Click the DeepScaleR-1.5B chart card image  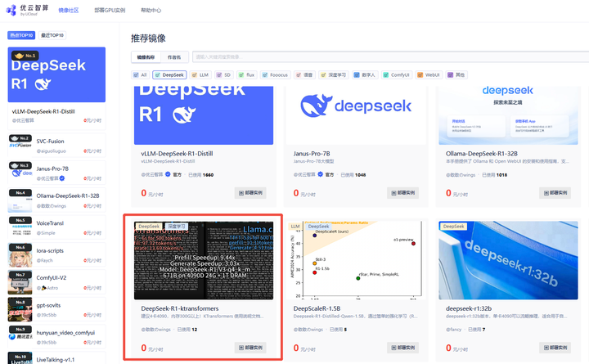coord(356,260)
